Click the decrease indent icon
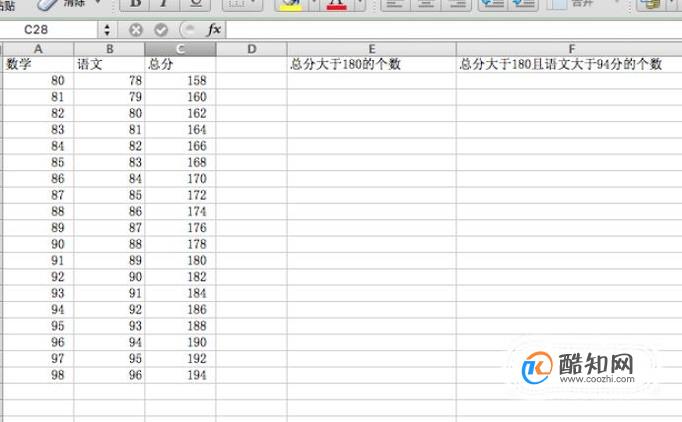This screenshot has height=422, width=682. (x=492, y=4)
